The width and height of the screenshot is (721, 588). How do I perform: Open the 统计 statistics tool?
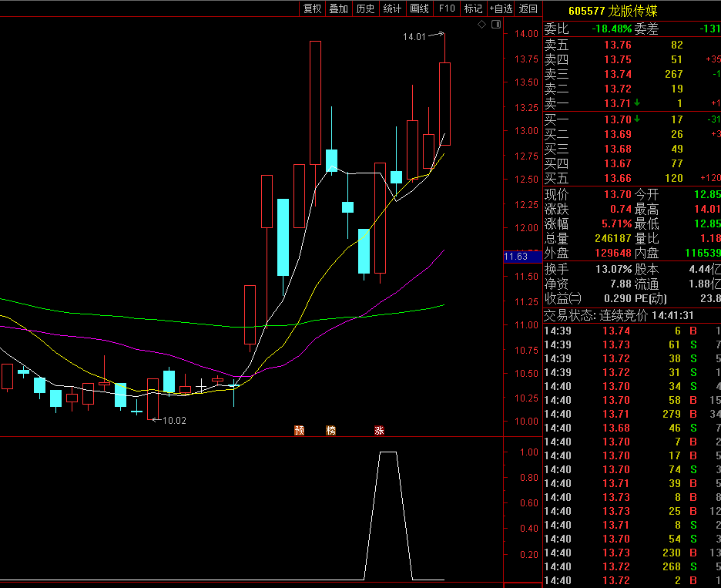click(x=392, y=8)
